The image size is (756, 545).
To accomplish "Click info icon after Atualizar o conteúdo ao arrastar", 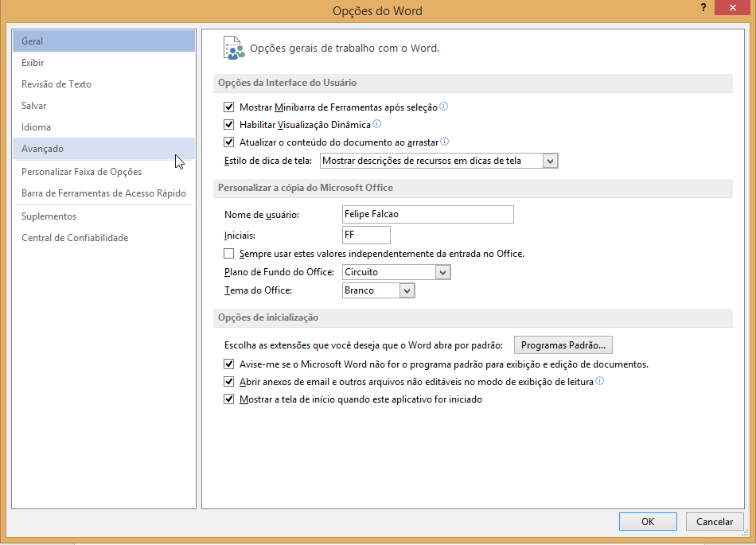I will click(x=445, y=141).
